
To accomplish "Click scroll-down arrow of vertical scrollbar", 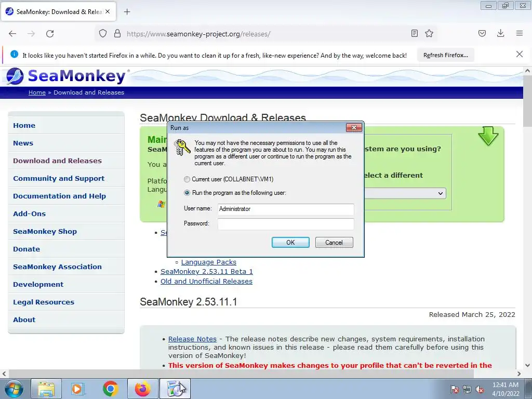I will click(x=527, y=365).
